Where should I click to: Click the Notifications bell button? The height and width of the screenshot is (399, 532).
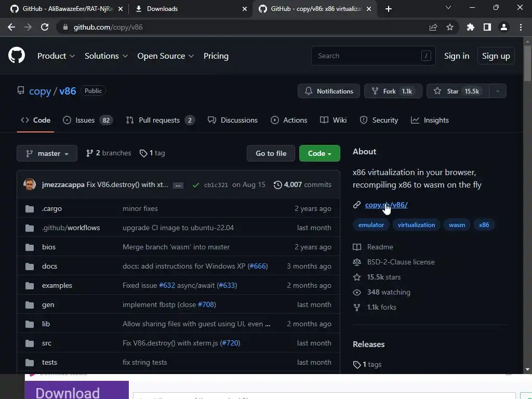(x=329, y=91)
